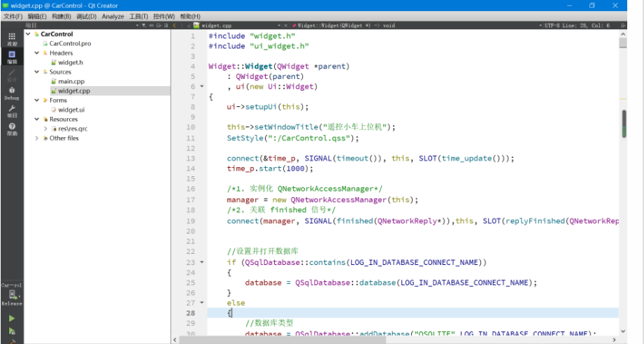Click line number 13 in gutter
This screenshot has height=344, width=644.
click(x=191, y=159)
